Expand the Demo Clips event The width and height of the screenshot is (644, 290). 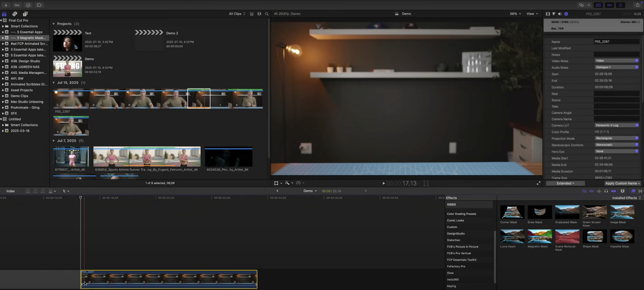click(3, 96)
